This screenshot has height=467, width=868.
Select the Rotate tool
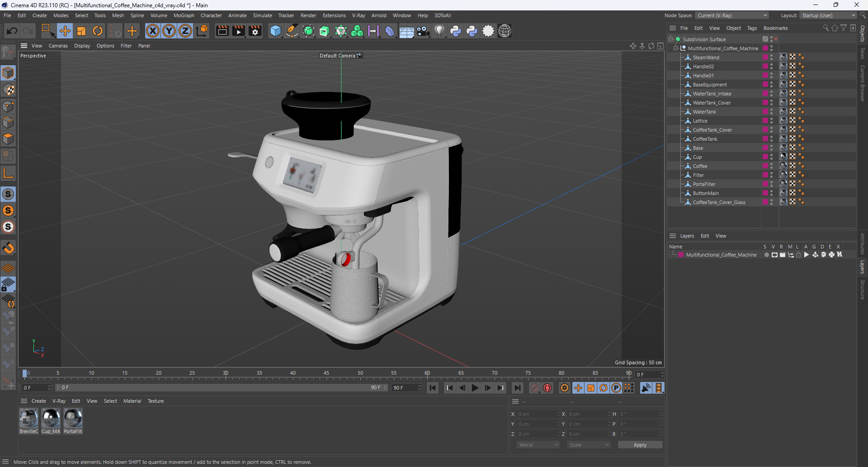tap(98, 31)
